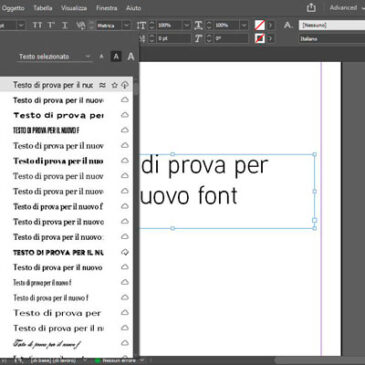Click sync cloud icon of bold all-caps sans font

point(125,252)
